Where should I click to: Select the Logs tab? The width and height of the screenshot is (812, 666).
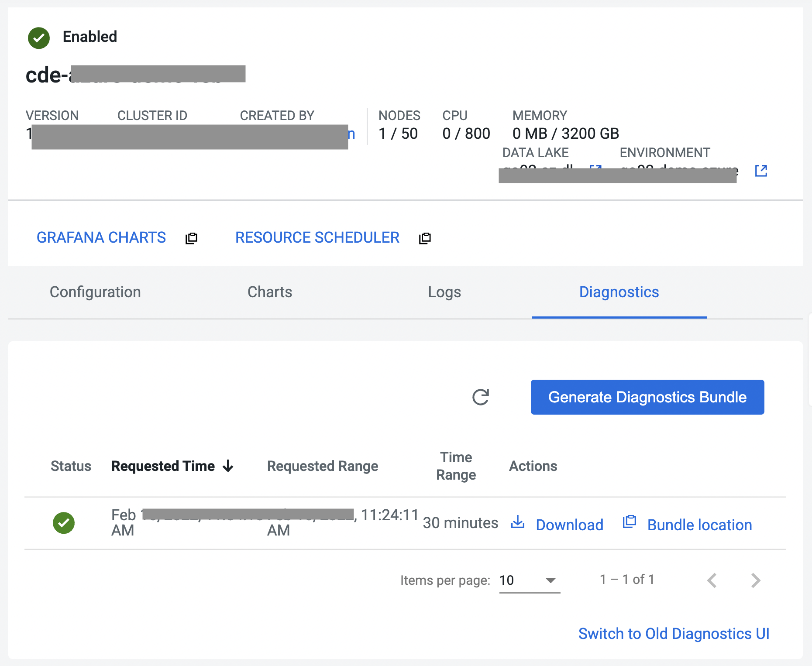[x=444, y=292]
